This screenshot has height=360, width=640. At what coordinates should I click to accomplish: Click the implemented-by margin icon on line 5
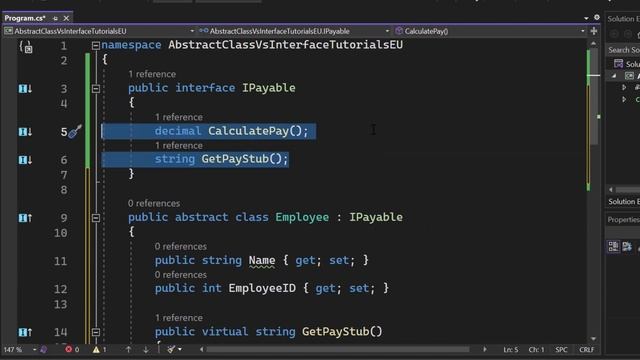(25, 132)
